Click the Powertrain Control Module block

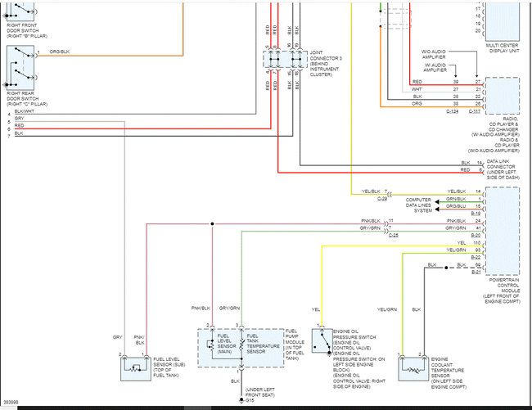point(503,231)
